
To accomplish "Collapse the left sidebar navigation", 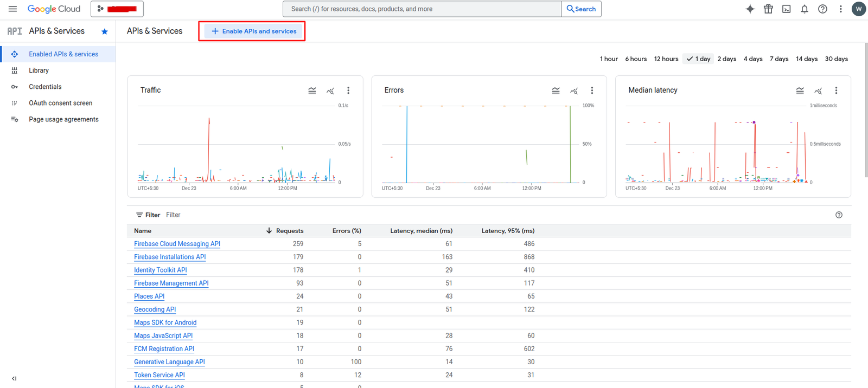I will 14,378.
